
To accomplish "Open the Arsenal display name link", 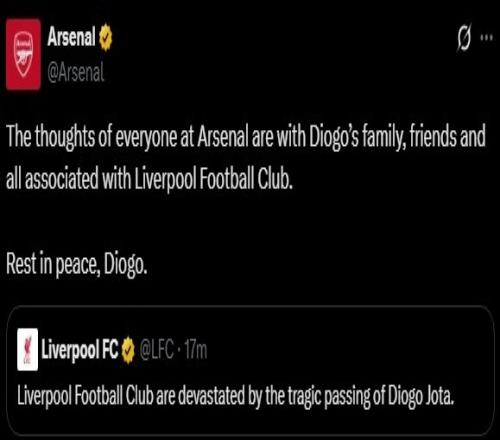I will click(71, 37).
